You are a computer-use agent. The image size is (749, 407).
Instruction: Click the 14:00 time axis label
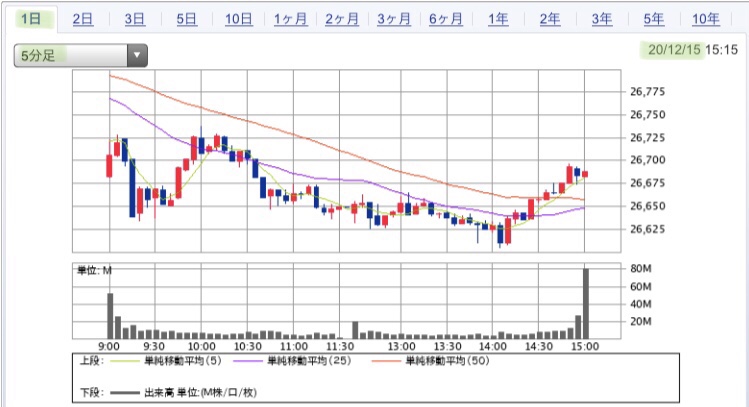click(492, 347)
